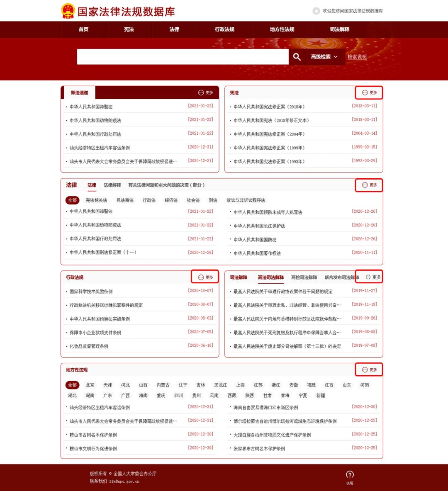Click the national emblem logo
Viewport: 448px width, 491px height.
tap(68, 11)
